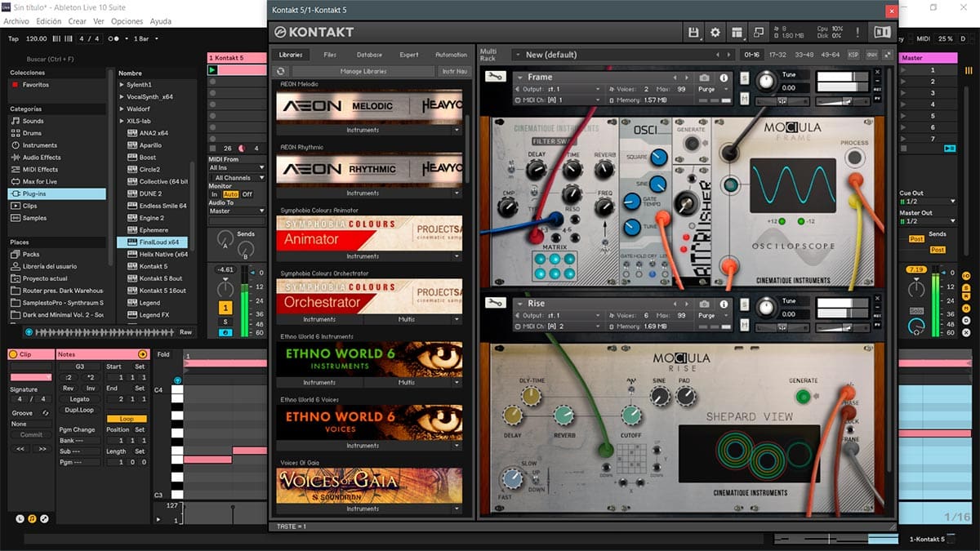The image size is (980, 551).
Task: Click the Notes panel orange arrow icon
Action: tap(143, 354)
